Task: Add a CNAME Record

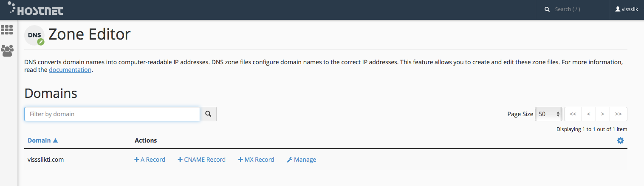Action: pyautogui.click(x=201, y=160)
